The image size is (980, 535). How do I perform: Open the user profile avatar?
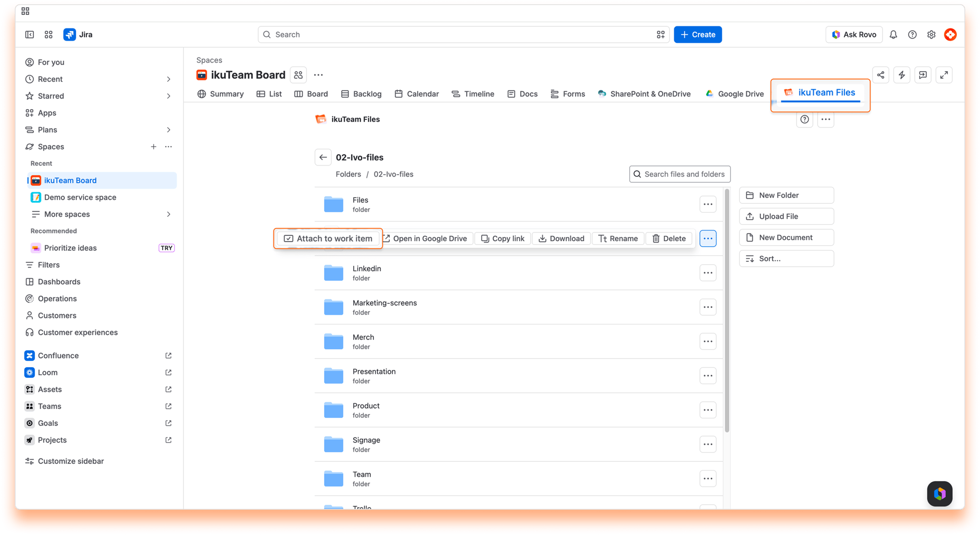click(950, 34)
